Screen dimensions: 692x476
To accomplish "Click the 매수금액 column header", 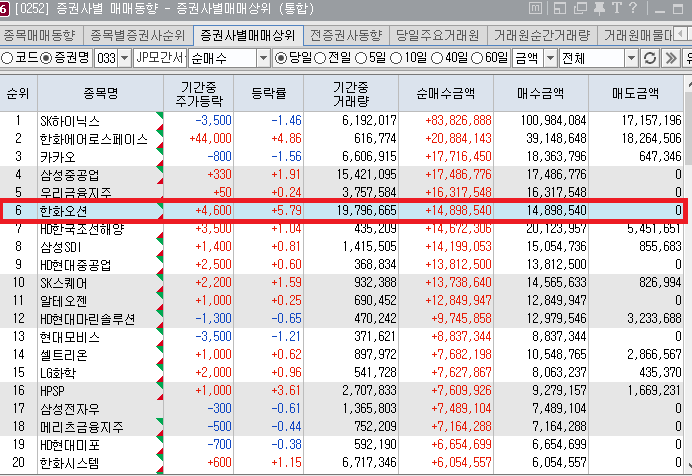I will (x=541, y=93).
